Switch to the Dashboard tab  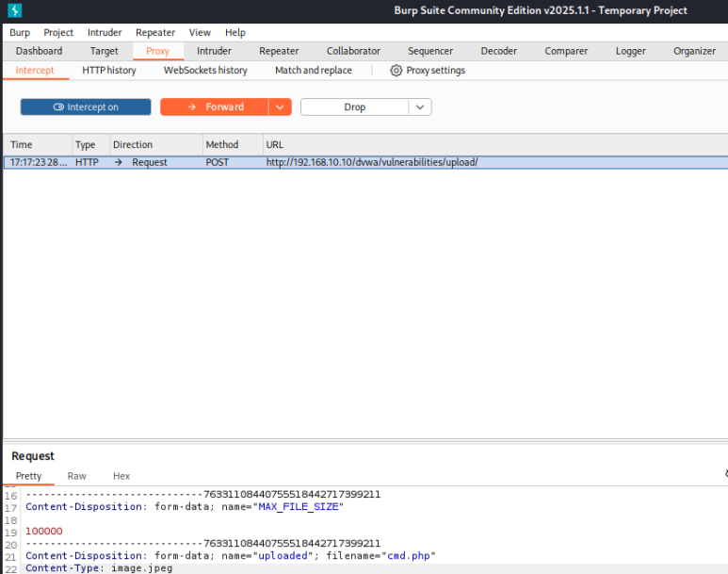(39, 51)
